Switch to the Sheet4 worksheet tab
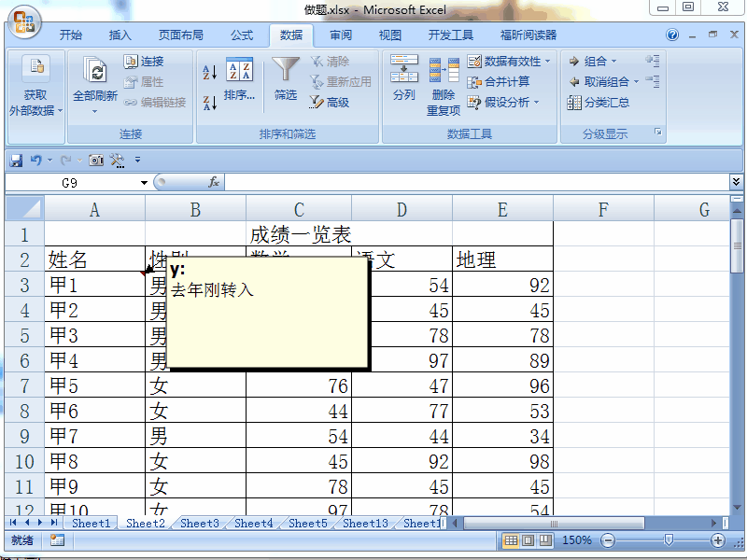 click(252, 524)
